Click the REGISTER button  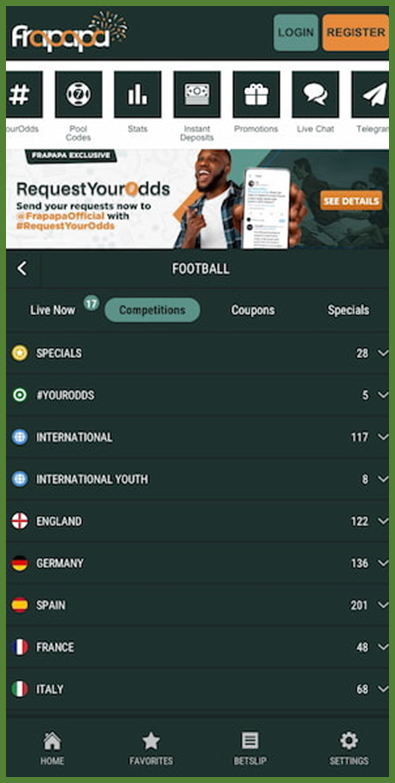pos(356,32)
